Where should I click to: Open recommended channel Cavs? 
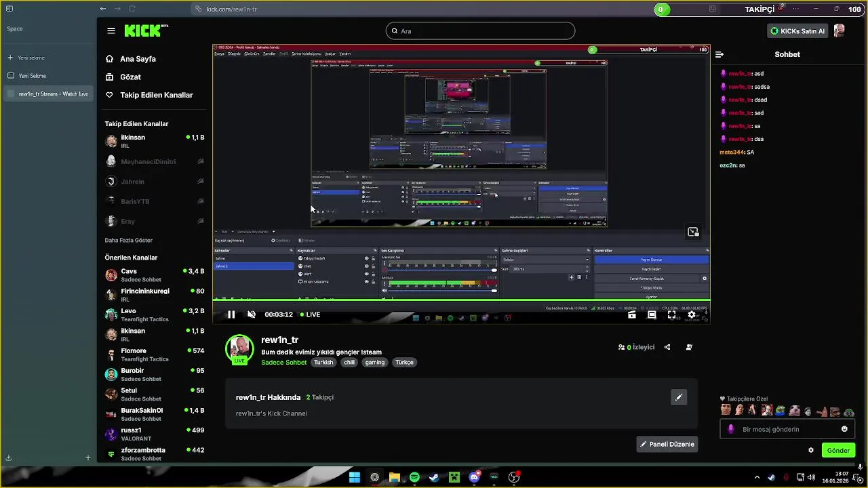coord(155,275)
